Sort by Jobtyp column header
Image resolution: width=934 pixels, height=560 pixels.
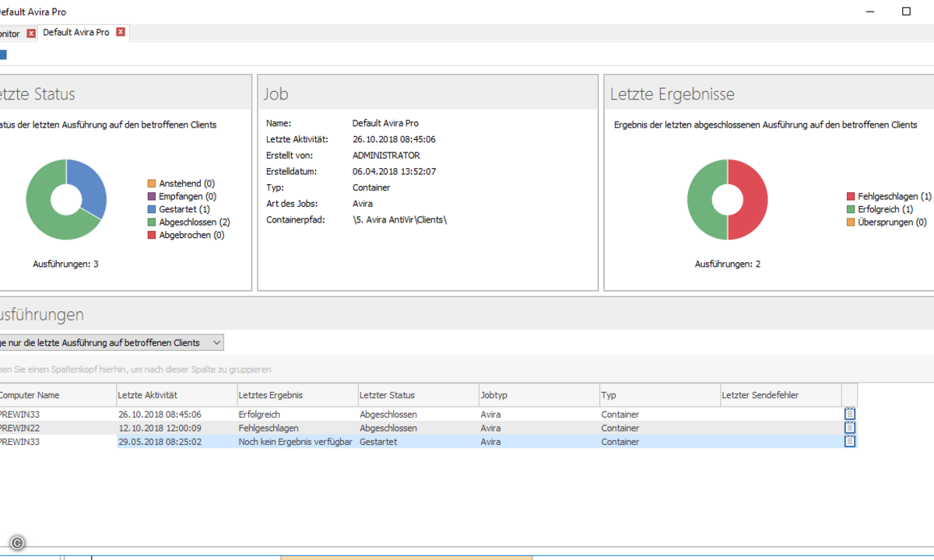coord(539,395)
